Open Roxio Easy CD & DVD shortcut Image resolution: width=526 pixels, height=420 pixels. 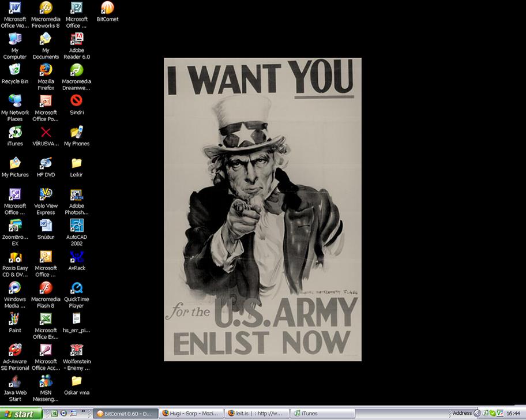pyautogui.click(x=15, y=264)
